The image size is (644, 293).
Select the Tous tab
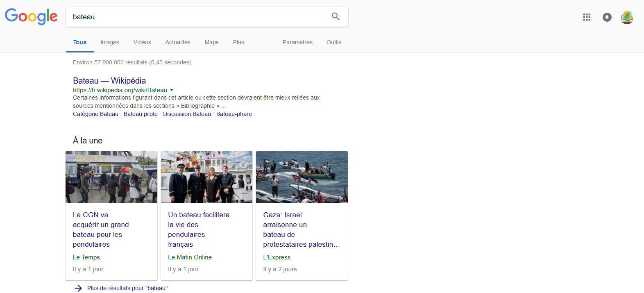pos(80,42)
